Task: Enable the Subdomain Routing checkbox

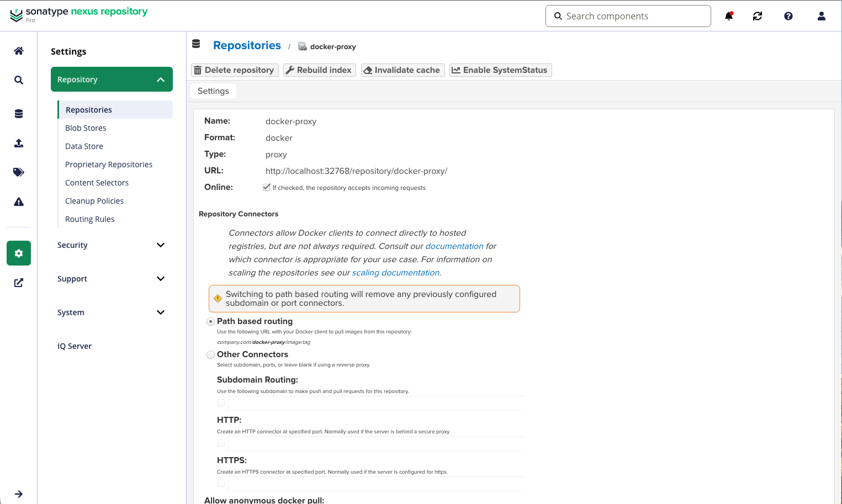Action: tap(221, 402)
